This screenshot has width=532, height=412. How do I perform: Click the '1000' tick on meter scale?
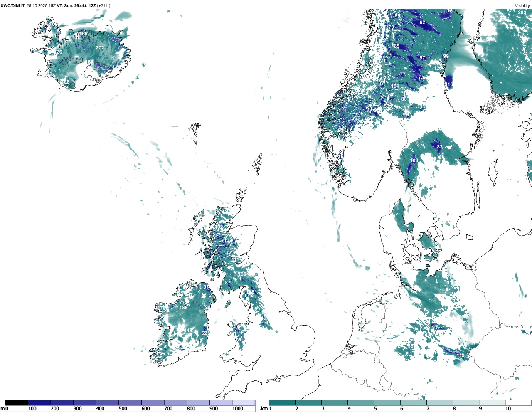(x=238, y=409)
